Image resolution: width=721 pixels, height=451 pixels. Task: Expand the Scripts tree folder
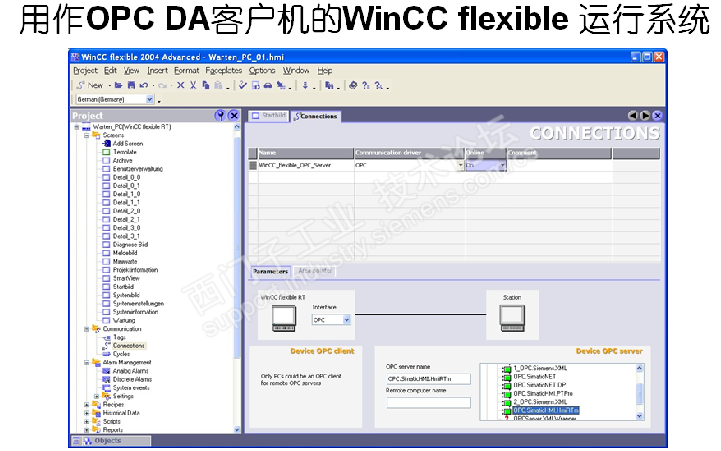pyautogui.click(x=86, y=422)
